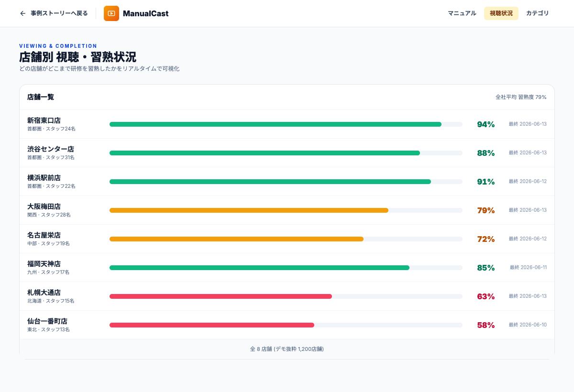Click 東北・スタッフ13名 subtitle
Viewport: 574px width, 392px height.
click(x=48, y=330)
